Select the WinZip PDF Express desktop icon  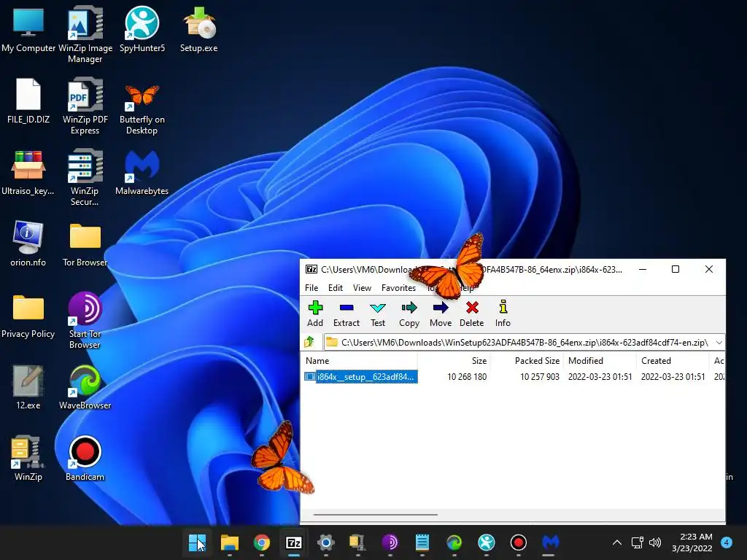(85, 106)
